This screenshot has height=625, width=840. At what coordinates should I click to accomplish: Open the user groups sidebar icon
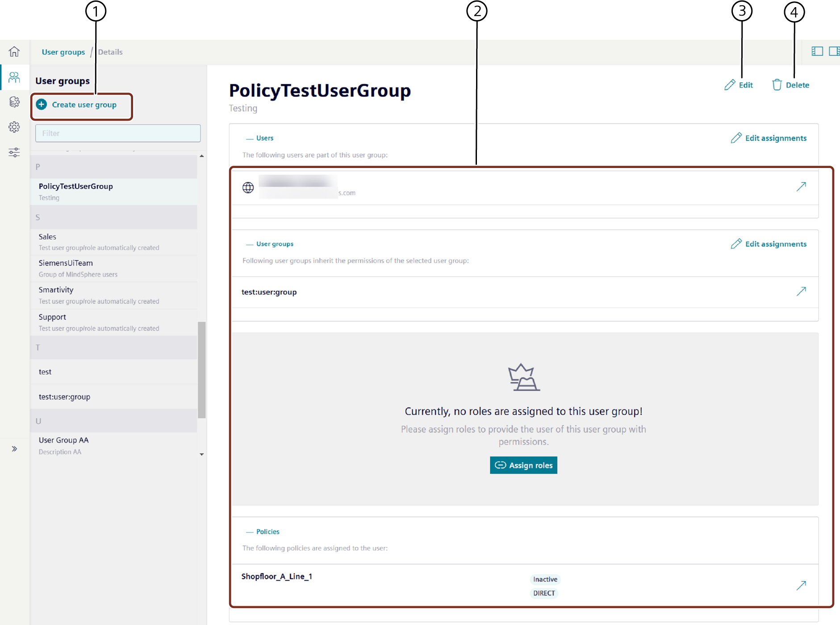click(14, 77)
